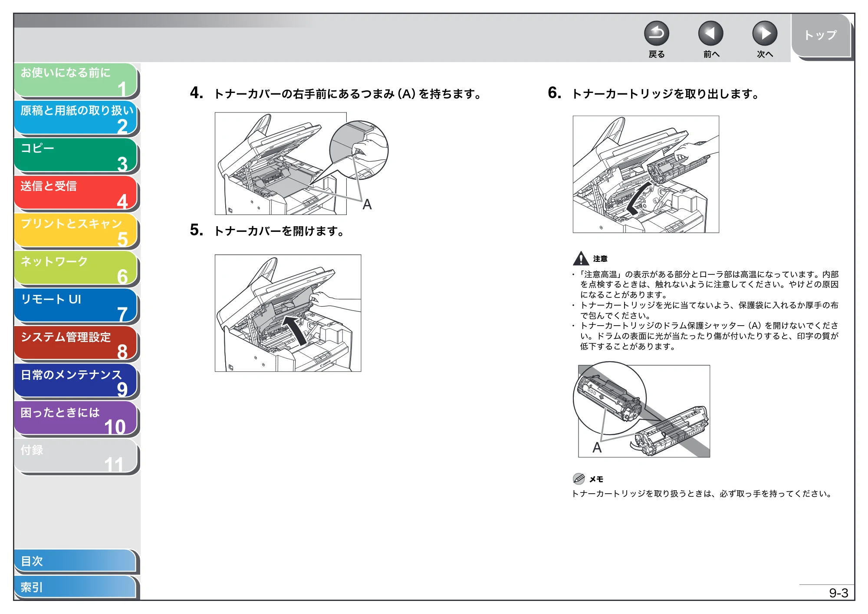This screenshot has width=868, height=614.
Task: Click the page number 9-3
Action: point(838,593)
